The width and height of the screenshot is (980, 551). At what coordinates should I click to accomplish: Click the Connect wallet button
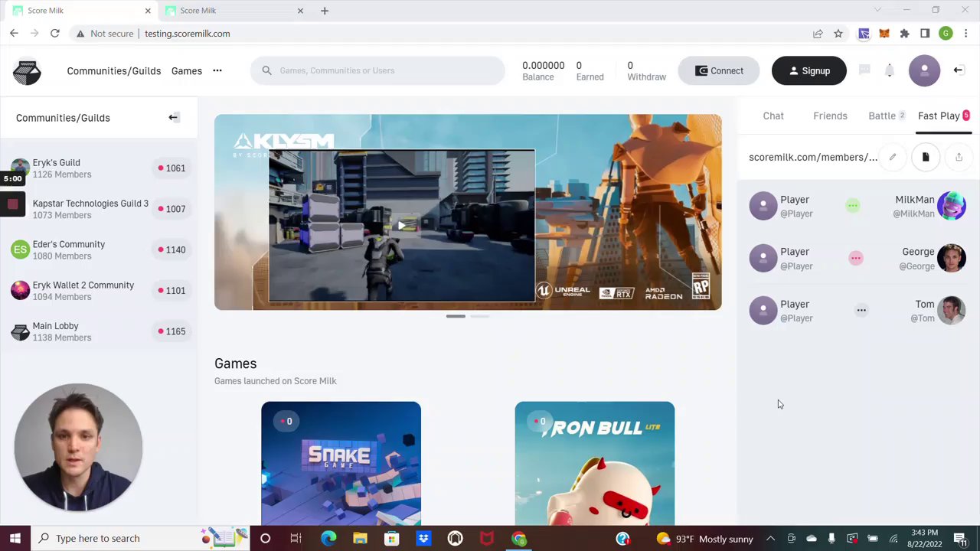pos(719,70)
